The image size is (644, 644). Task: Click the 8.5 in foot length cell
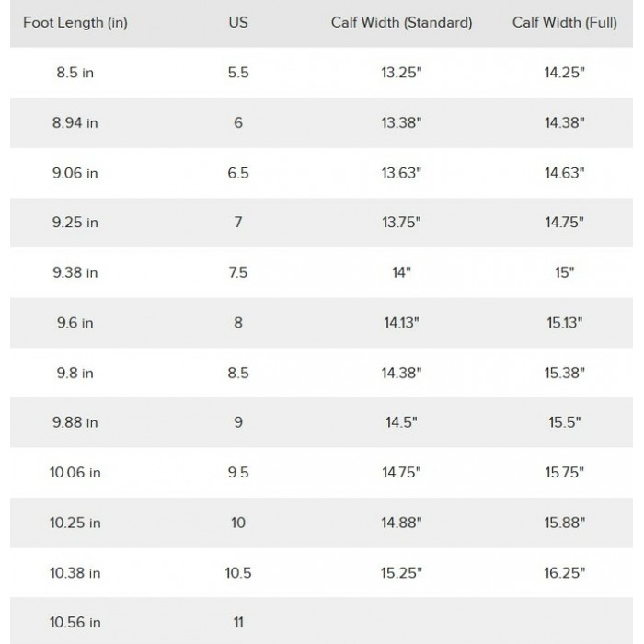click(75, 73)
